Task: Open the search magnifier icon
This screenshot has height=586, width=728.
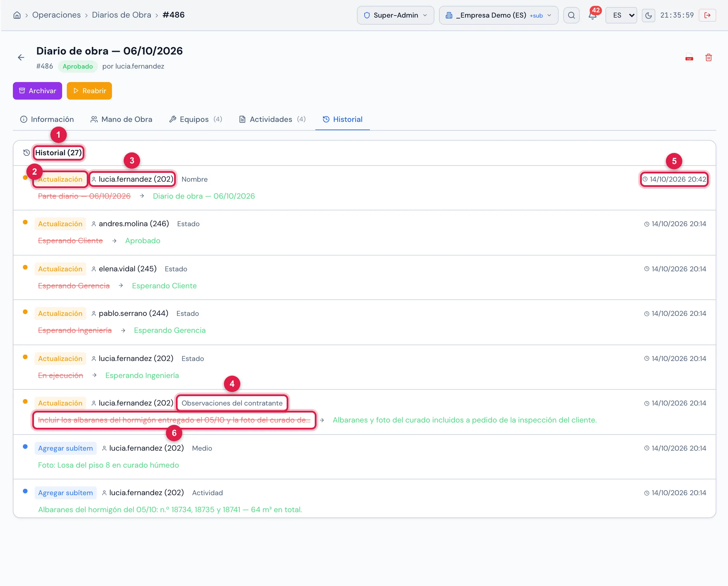Action: coord(571,15)
